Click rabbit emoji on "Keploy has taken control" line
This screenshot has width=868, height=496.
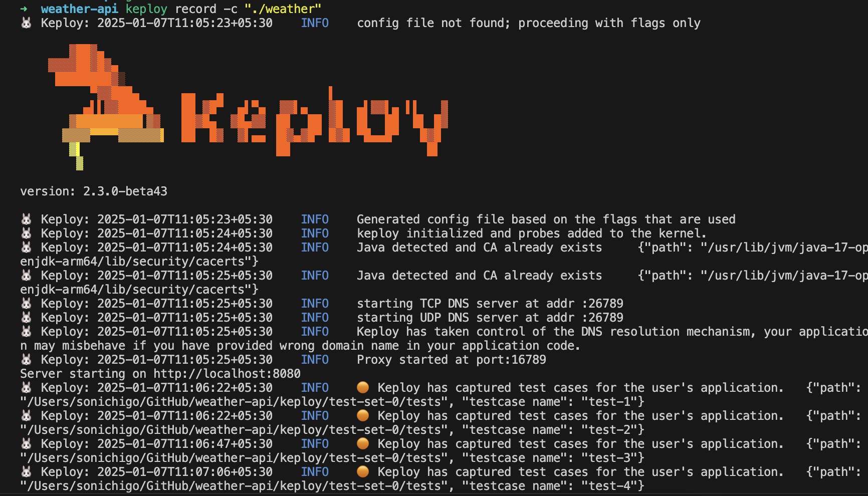26,332
